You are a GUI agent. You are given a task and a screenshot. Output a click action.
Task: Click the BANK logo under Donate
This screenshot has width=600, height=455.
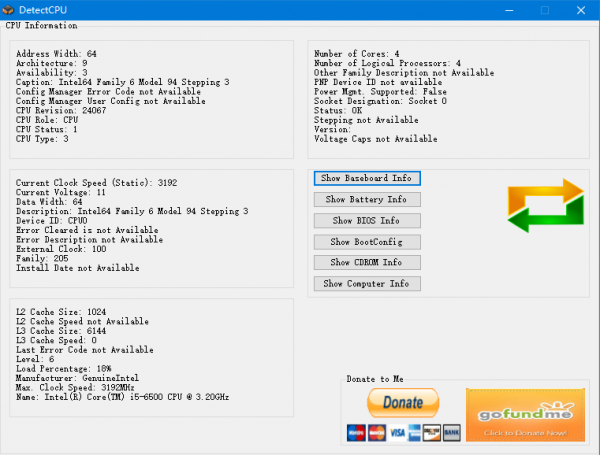(x=452, y=433)
